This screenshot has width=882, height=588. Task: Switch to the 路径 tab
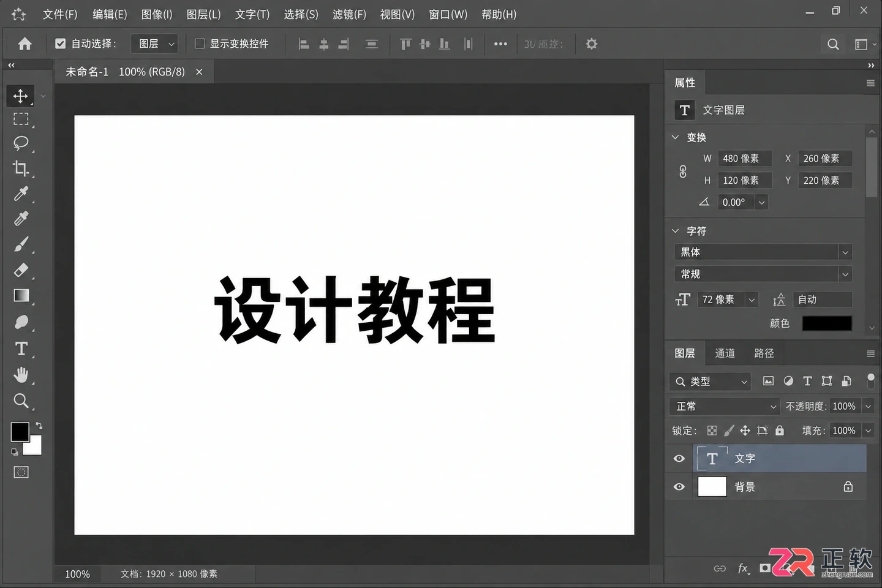coord(764,353)
